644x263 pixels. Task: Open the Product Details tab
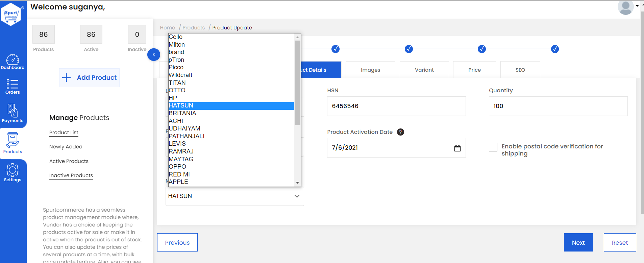click(321, 70)
